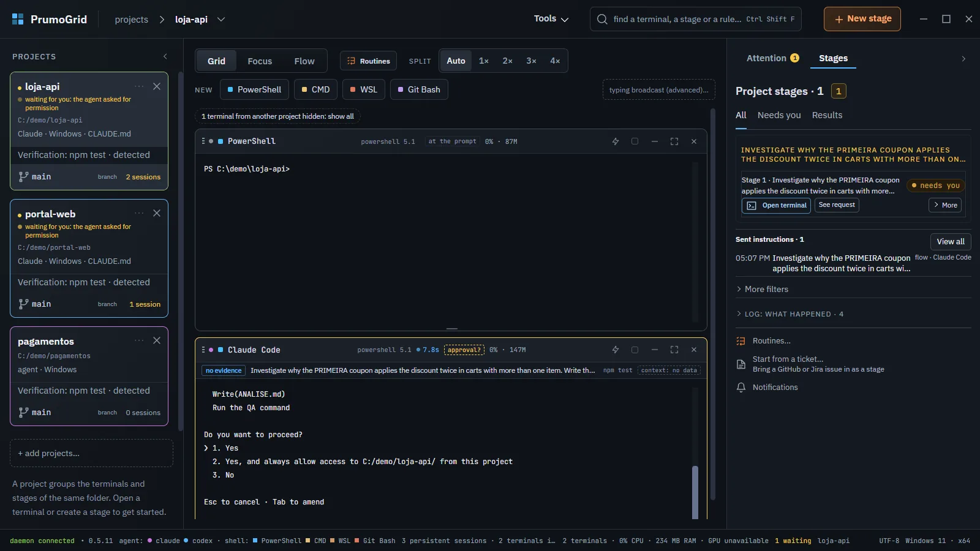This screenshot has height=551, width=980.
Task: Create a new CMD terminal
Action: 315,89
